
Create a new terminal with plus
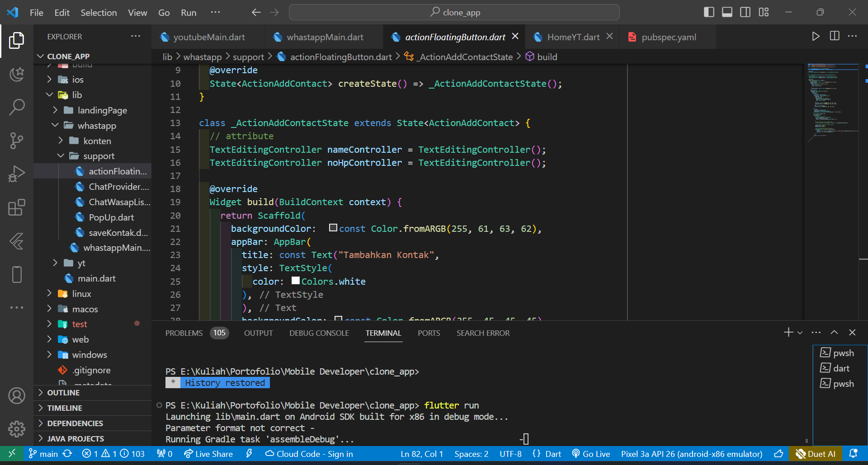(788, 333)
